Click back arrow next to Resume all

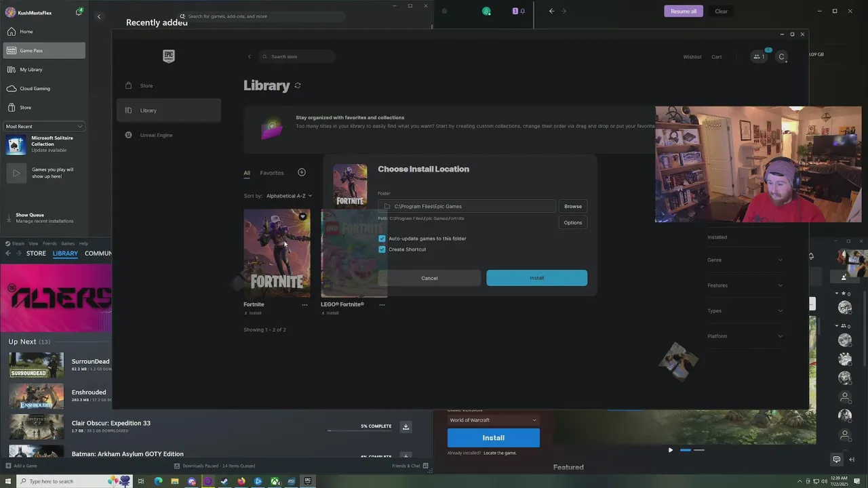(x=551, y=11)
